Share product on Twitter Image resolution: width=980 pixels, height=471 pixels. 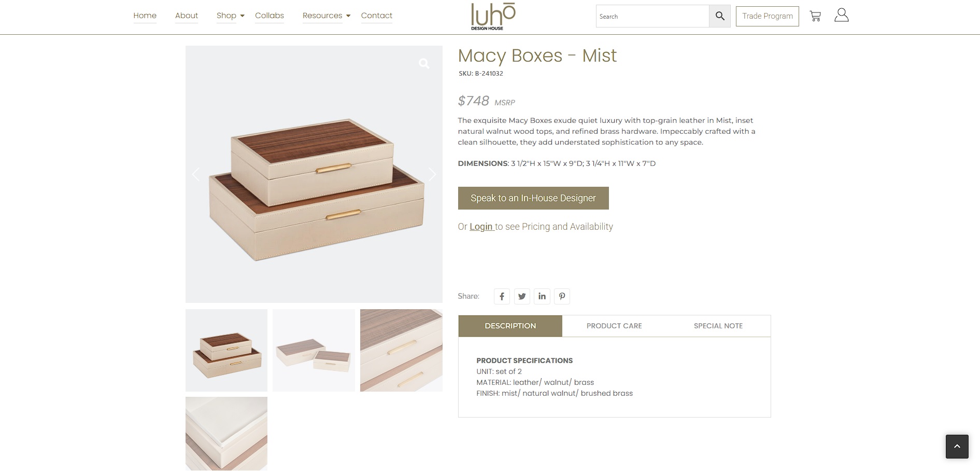[x=522, y=296]
